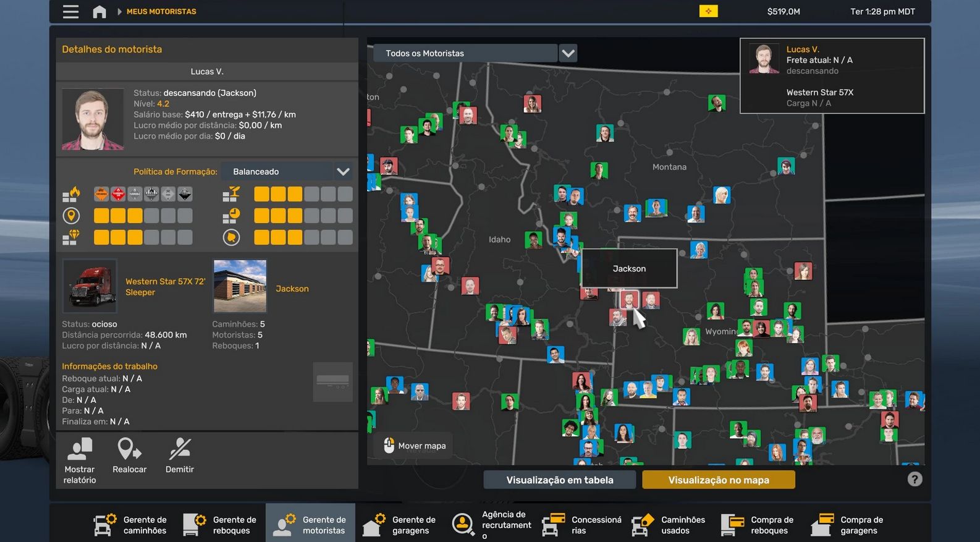The width and height of the screenshot is (980, 542).
Task: Click the mail notification icon
Action: pyautogui.click(x=708, y=11)
